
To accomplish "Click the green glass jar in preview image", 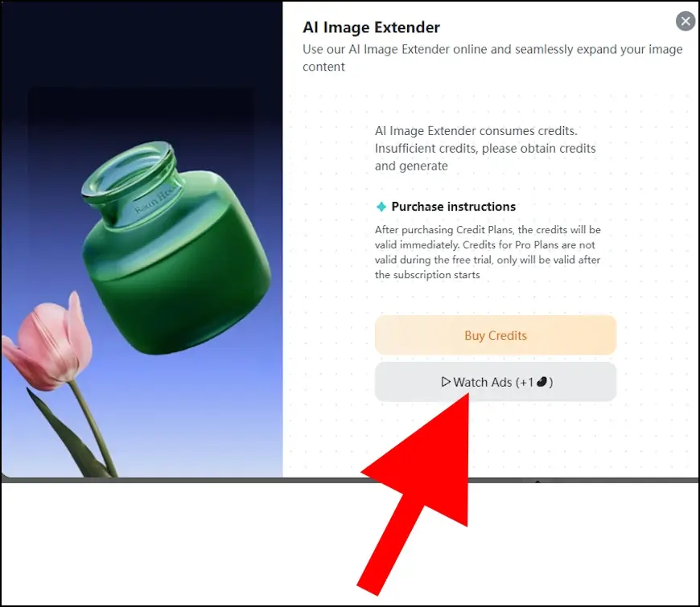I will pyautogui.click(x=175, y=248).
